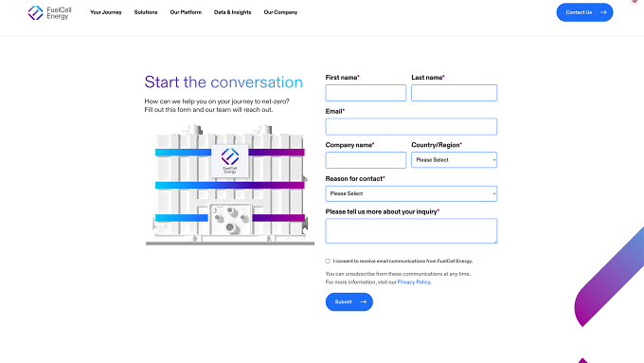
Task: Select the Email input field
Action: click(x=411, y=127)
